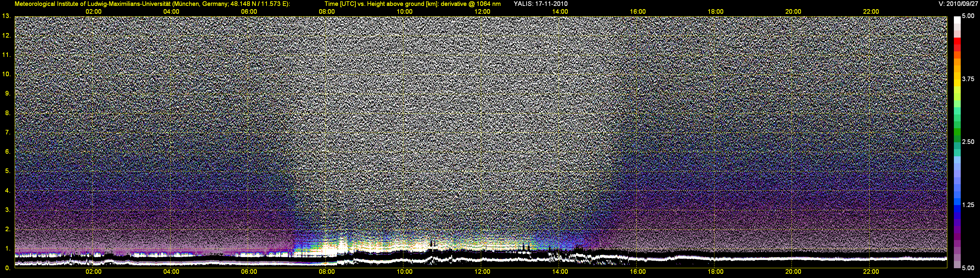Click the 3. height axis label
The image size is (980, 278).
[8, 210]
